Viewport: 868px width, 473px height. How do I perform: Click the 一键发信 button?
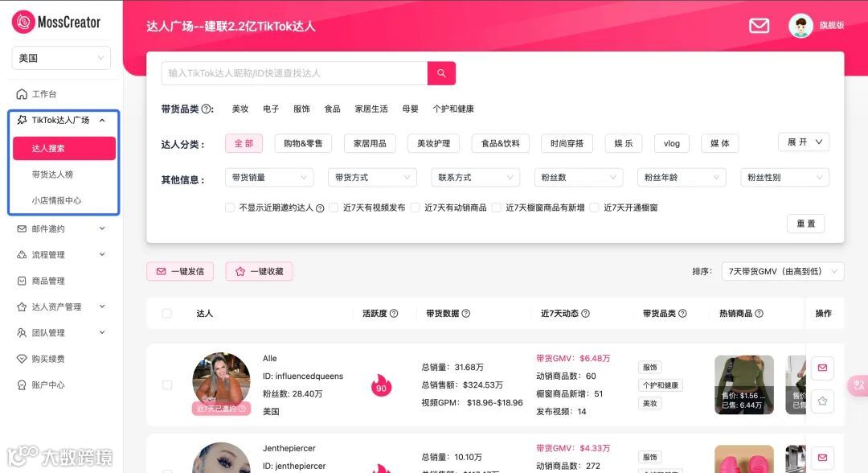pos(180,271)
